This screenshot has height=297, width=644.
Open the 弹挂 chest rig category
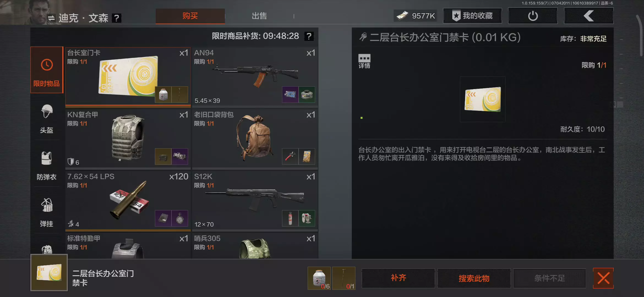47,212
